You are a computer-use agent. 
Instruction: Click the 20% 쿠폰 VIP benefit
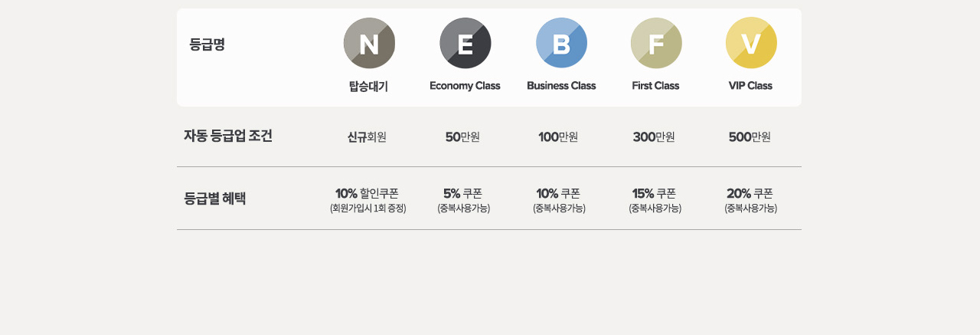tap(750, 193)
